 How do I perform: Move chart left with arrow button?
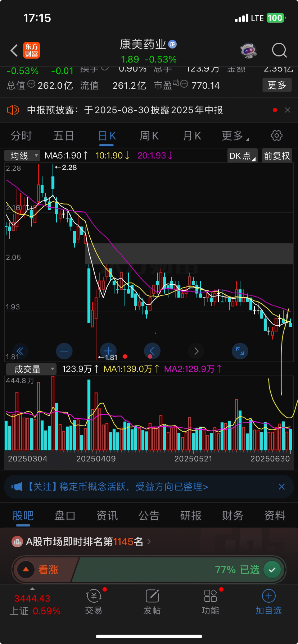click(152, 351)
